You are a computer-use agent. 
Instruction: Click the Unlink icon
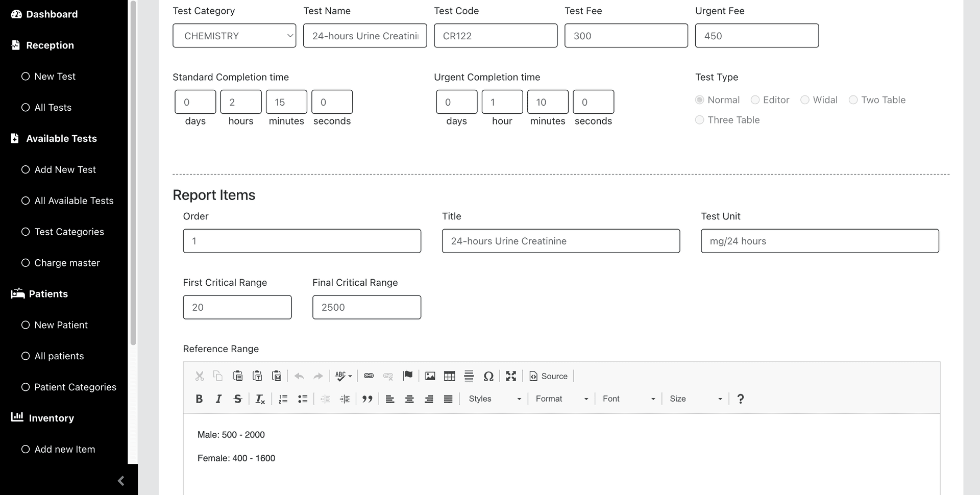(388, 376)
